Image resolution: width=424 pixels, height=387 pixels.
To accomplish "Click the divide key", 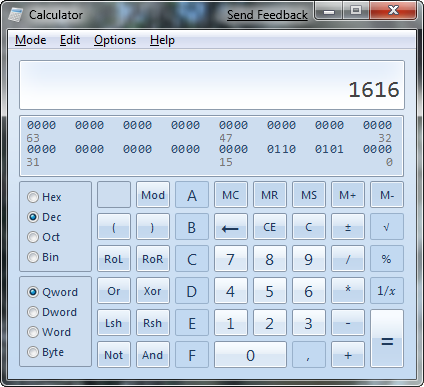I will pyautogui.click(x=348, y=259).
